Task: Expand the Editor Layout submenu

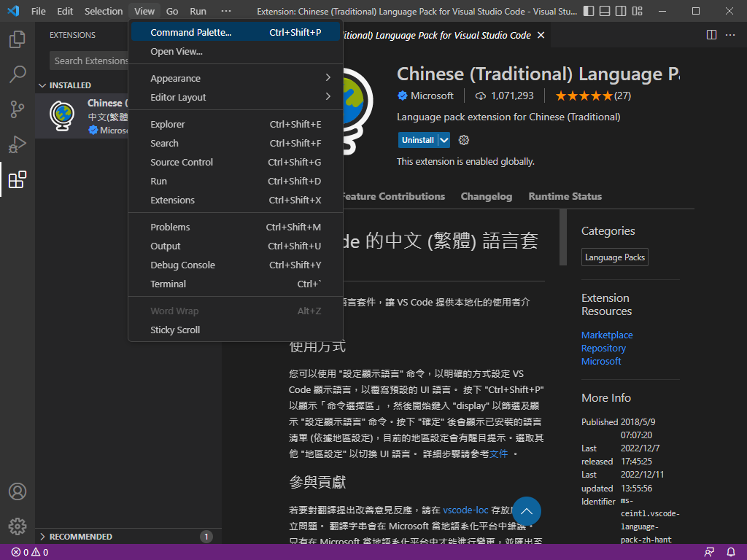Action: click(x=237, y=97)
